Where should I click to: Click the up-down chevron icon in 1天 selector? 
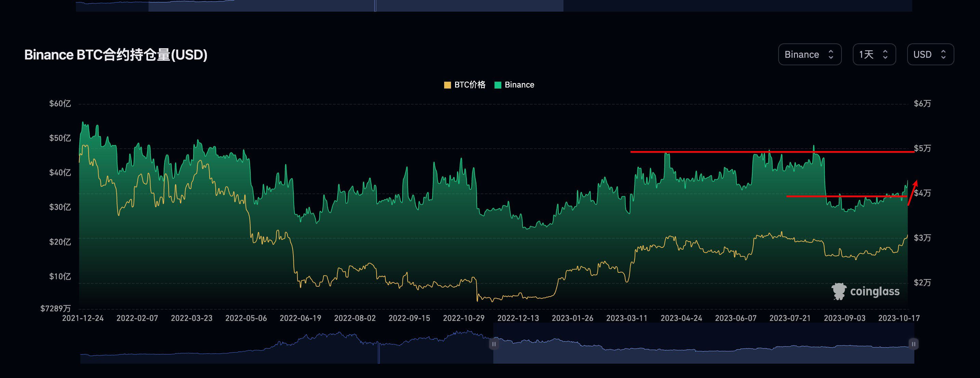point(885,54)
